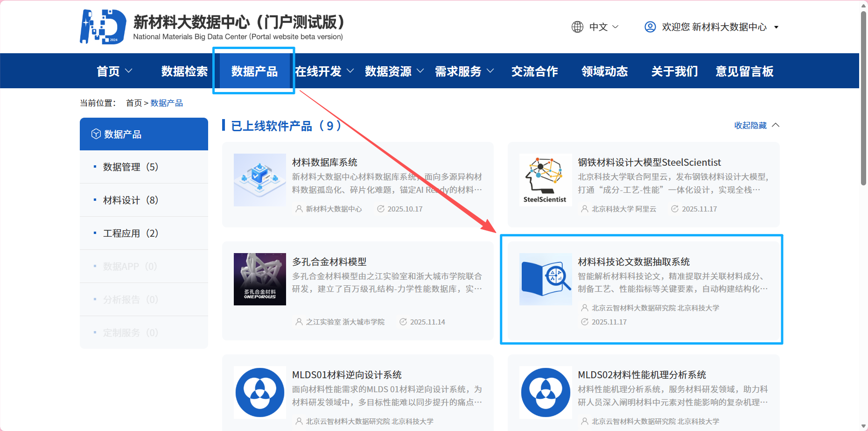
Task: Click the clock icon beside 2025.11.17 on SteelScientist card
Action: click(675, 209)
